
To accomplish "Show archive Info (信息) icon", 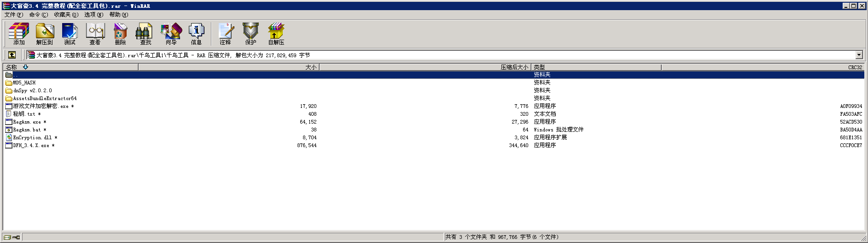I will (x=197, y=34).
